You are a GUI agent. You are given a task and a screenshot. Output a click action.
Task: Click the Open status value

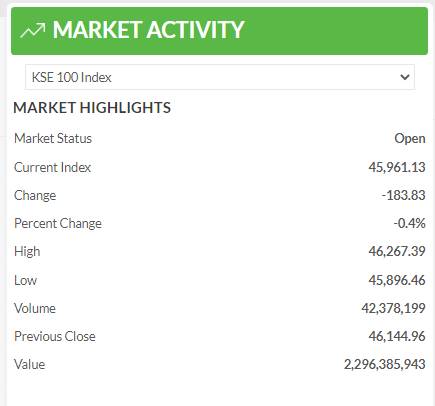410,139
